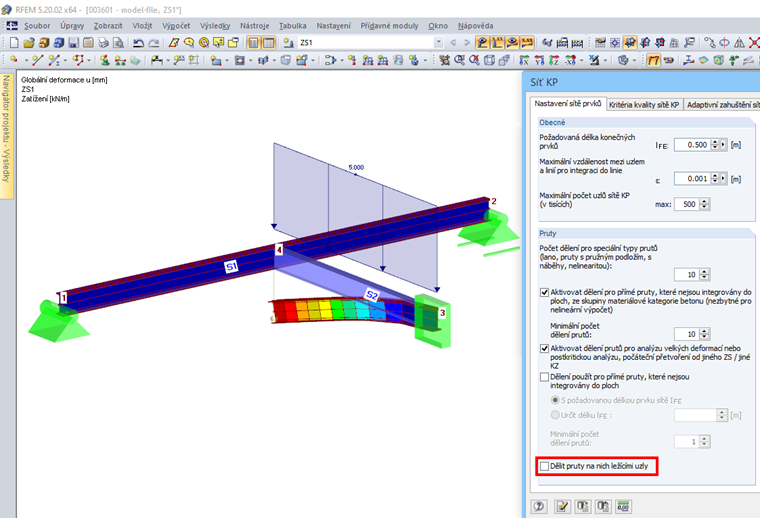Screen dimensions: 760x521
Task: Open print preview with magnifier page icon
Action: 118,43
